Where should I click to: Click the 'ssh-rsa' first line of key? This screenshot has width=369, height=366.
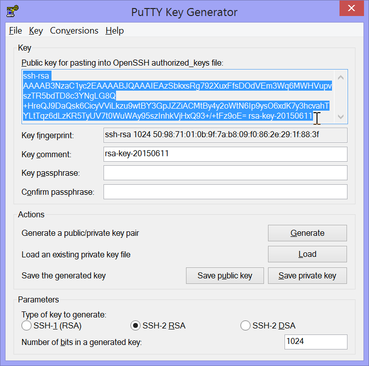36,76
